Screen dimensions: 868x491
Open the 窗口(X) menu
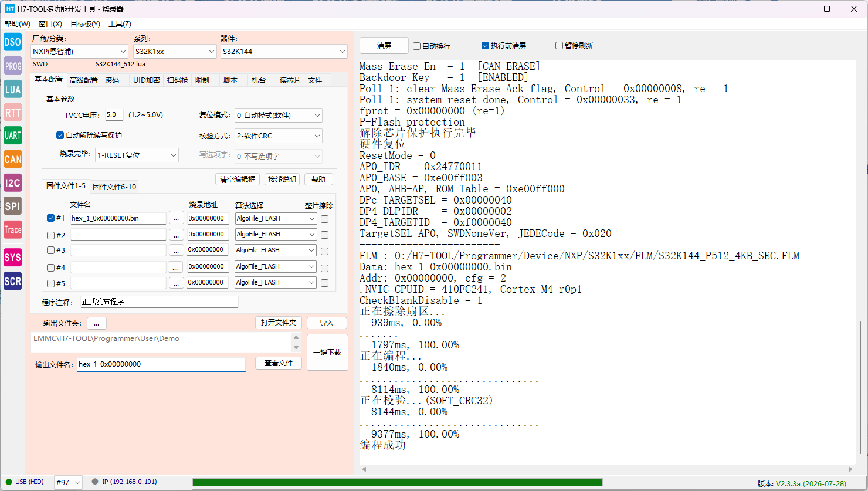click(50, 24)
